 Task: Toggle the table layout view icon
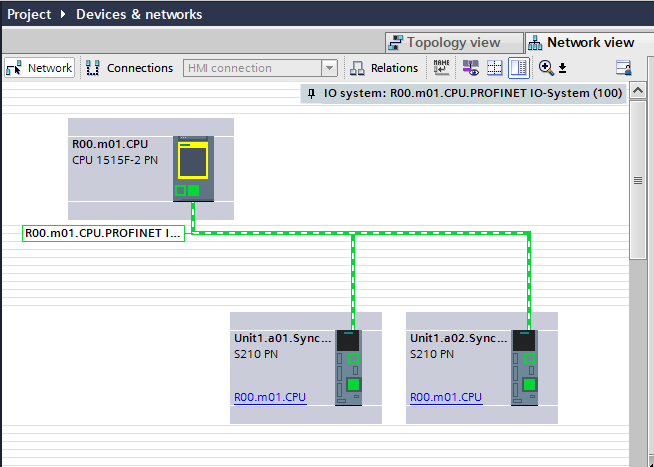pos(519,68)
